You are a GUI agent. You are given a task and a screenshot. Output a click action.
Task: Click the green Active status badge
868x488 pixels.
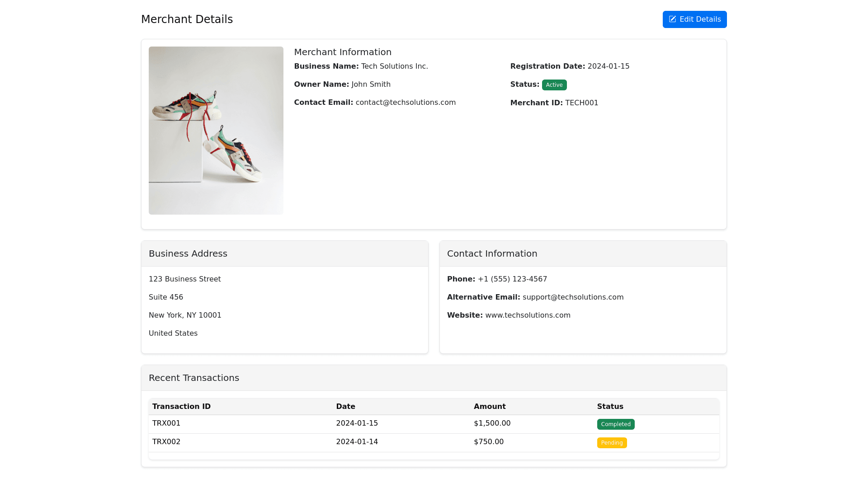554,85
